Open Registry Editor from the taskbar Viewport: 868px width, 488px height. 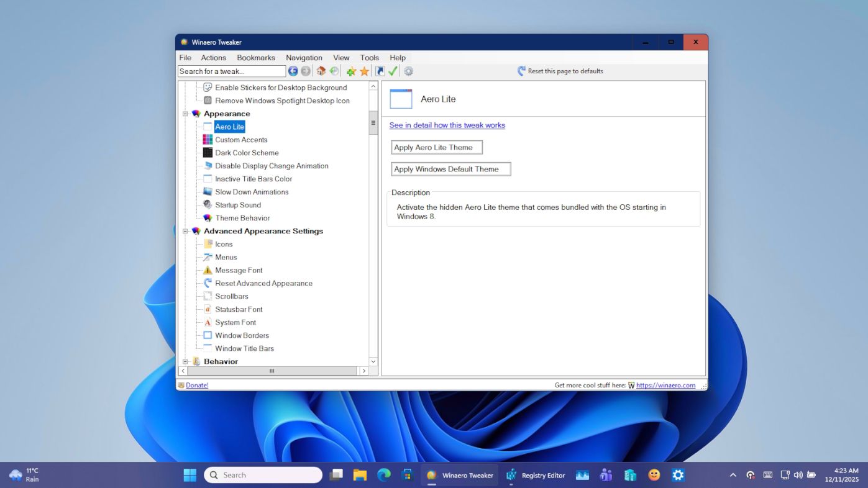pos(536,474)
